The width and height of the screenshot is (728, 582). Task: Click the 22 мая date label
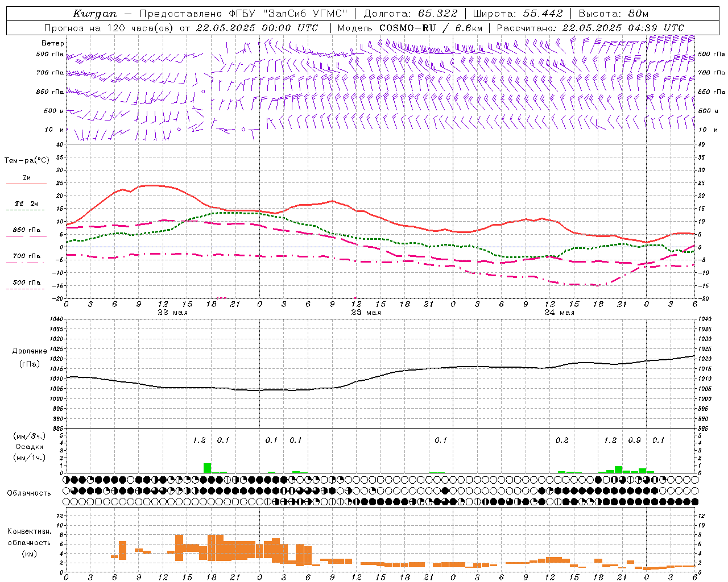(172, 313)
